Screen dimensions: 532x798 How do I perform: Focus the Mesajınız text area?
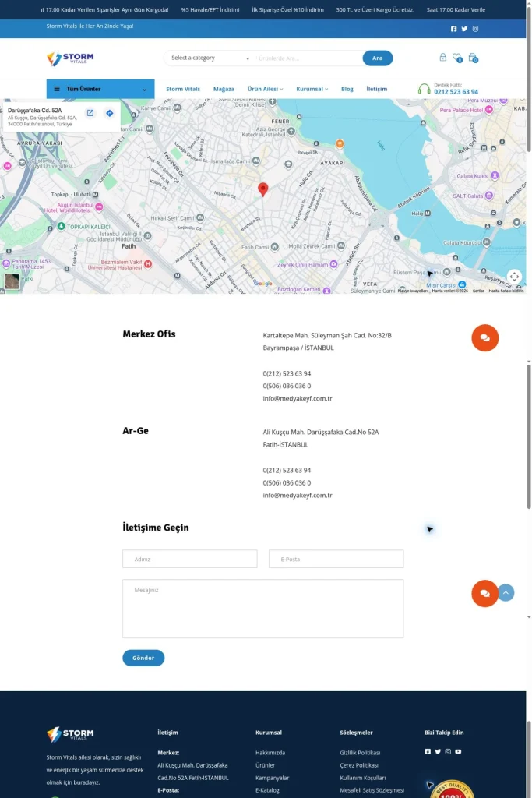click(x=263, y=609)
